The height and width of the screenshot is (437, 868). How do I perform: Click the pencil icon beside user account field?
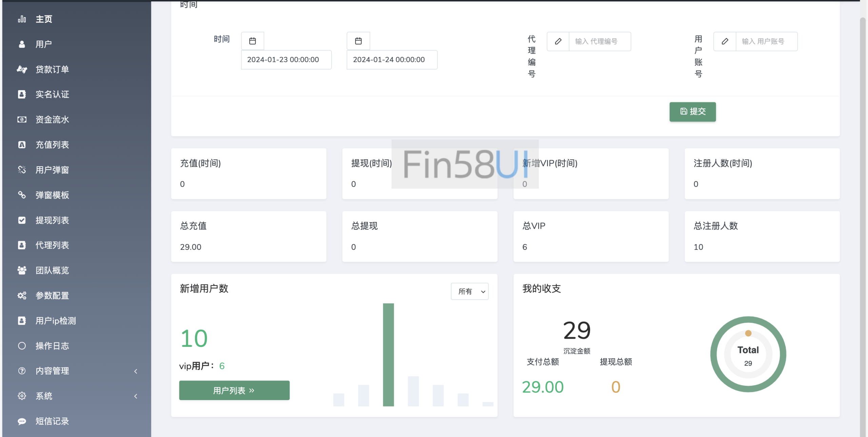pos(725,41)
